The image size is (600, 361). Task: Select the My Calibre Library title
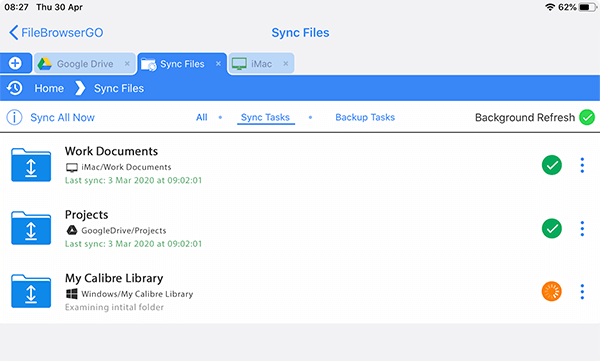(x=114, y=278)
